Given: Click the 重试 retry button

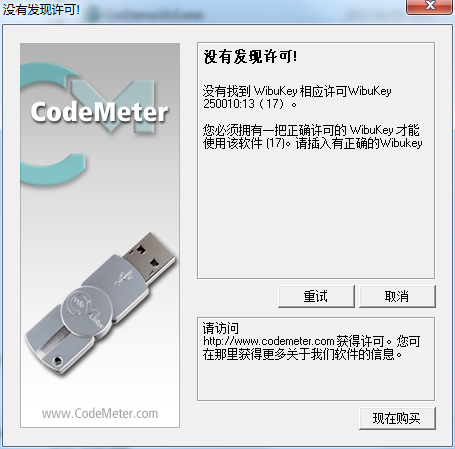Looking at the screenshot, I should coord(316,296).
